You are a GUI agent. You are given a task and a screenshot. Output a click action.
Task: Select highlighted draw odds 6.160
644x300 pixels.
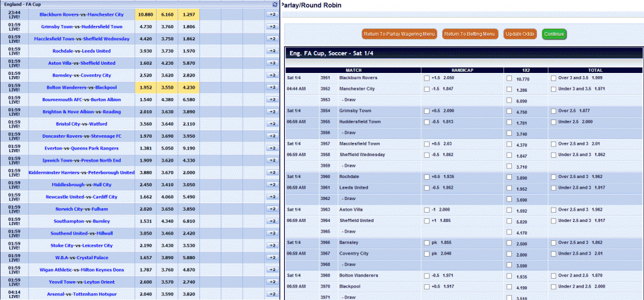pyautogui.click(x=167, y=14)
